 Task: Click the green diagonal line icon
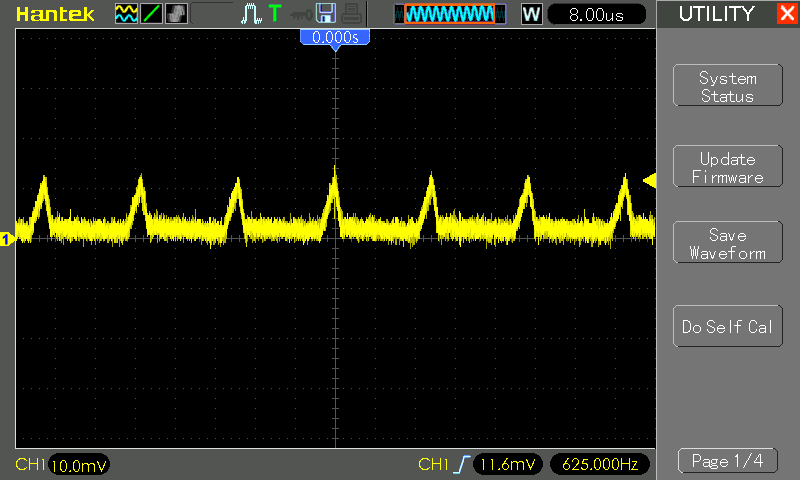(x=150, y=14)
